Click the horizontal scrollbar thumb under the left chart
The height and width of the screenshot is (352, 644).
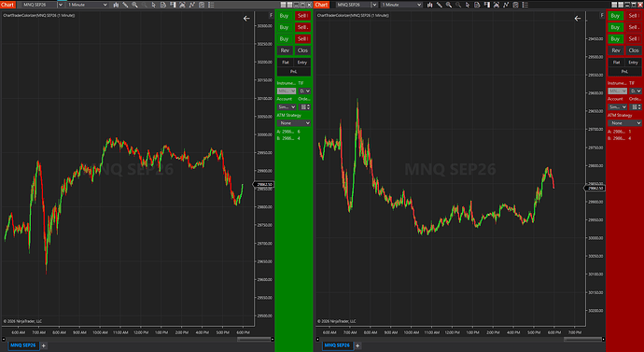253,339
